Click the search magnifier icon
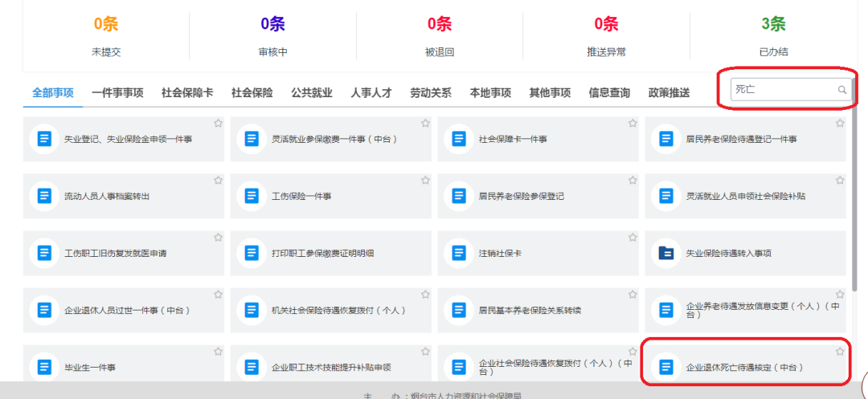 (841, 90)
